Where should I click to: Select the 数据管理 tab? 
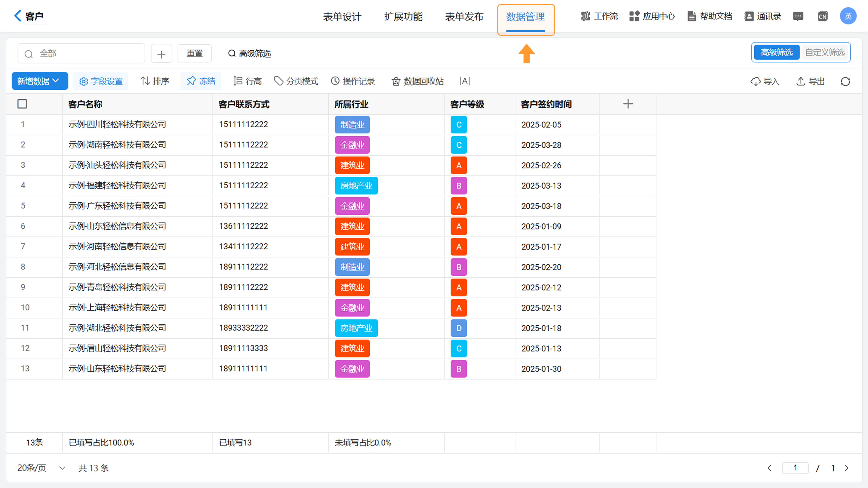pos(525,17)
